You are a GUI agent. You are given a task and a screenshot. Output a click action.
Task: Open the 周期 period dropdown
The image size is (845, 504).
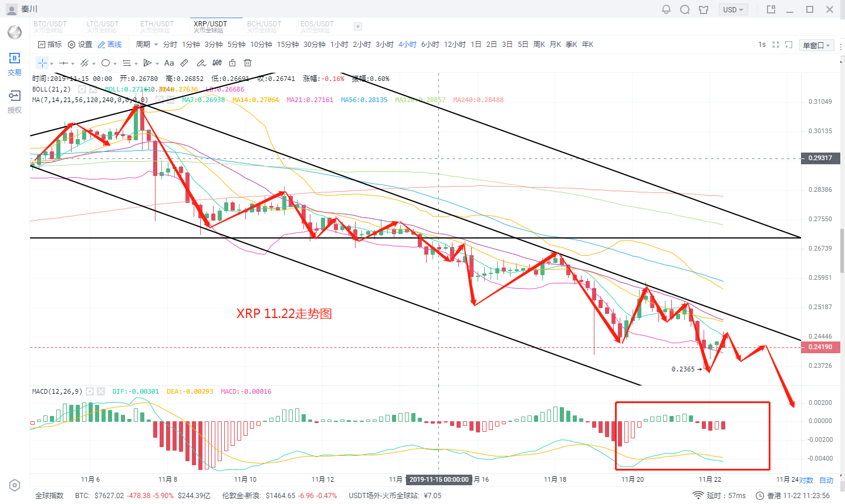point(147,45)
